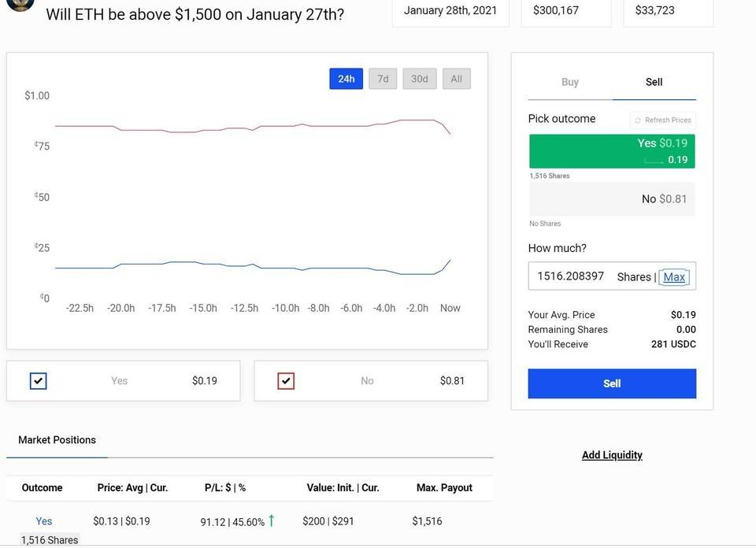Select the Sell tab
This screenshot has width=756, height=548.
pos(654,82)
